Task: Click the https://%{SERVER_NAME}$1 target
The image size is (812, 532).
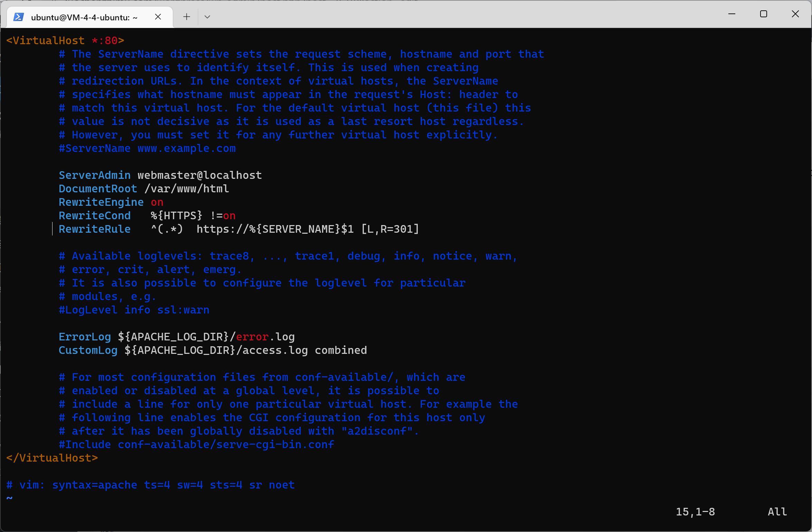Action: pos(275,229)
